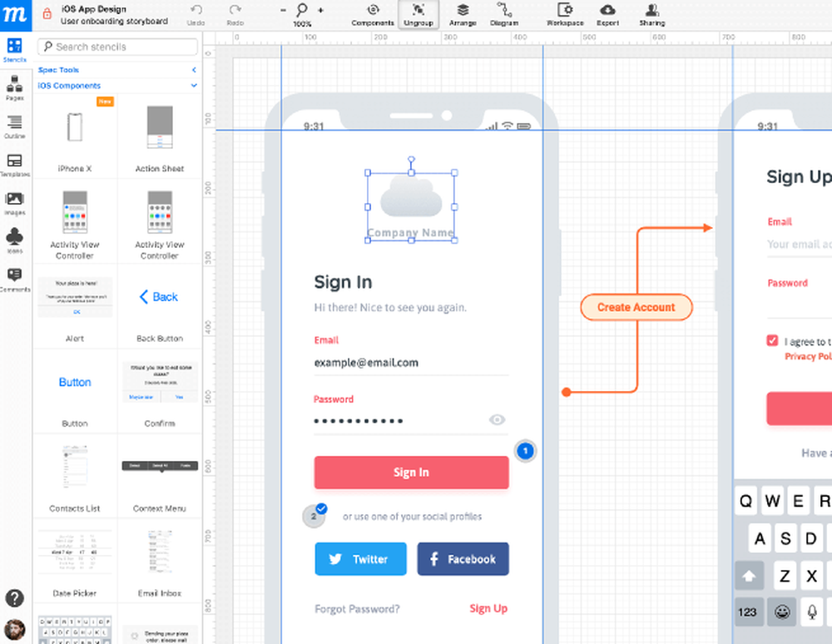832x644 pixels.
Task: Click the example@email.com field
Action: [x=411, y=363]
